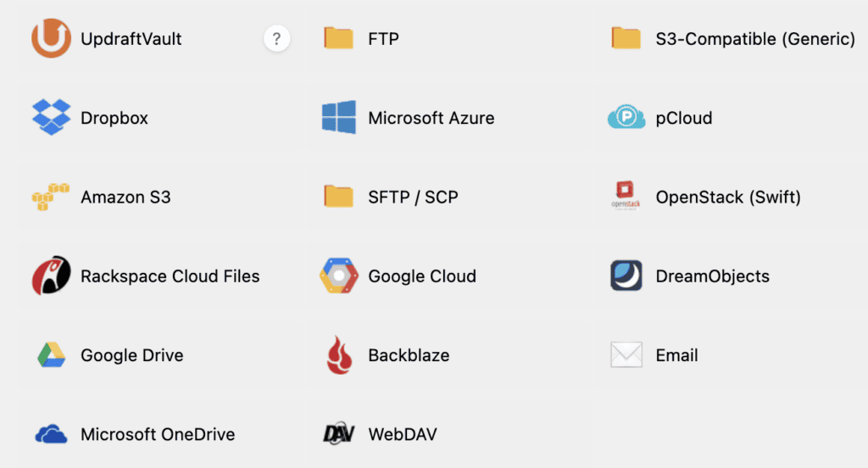Select the Dropbox logo icon
The height and width of the screenshot is (468, 868).
[x=51, y=117]
